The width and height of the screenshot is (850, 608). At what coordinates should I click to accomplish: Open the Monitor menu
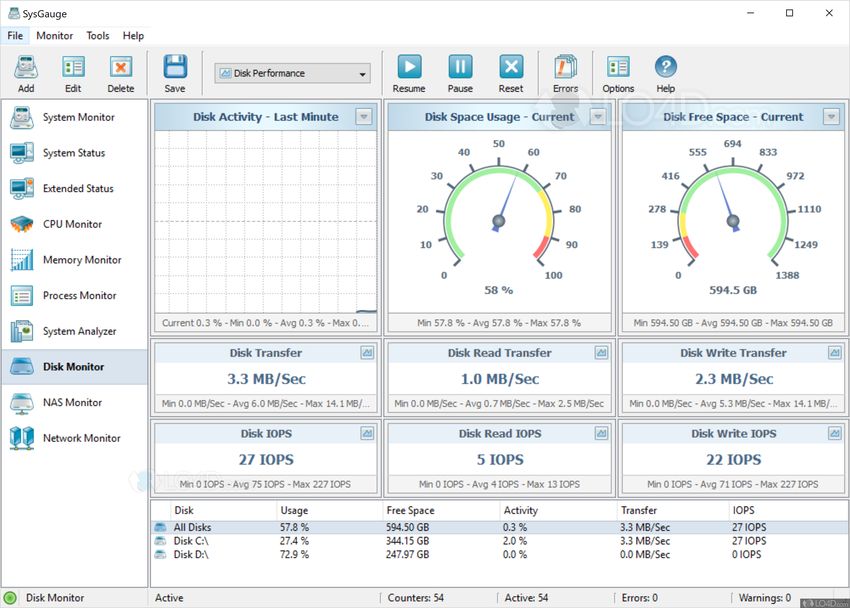tap(55, 35)
